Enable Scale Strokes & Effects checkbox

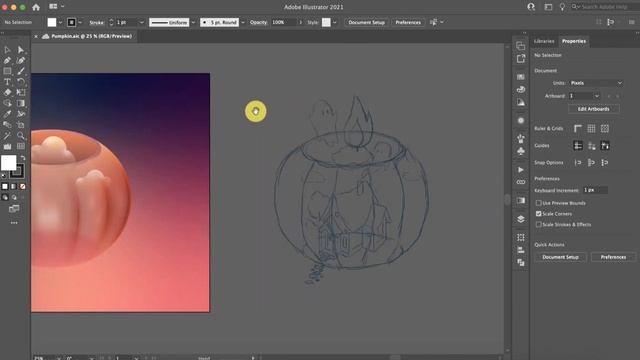pyautogui.click(x=538, y=224)
